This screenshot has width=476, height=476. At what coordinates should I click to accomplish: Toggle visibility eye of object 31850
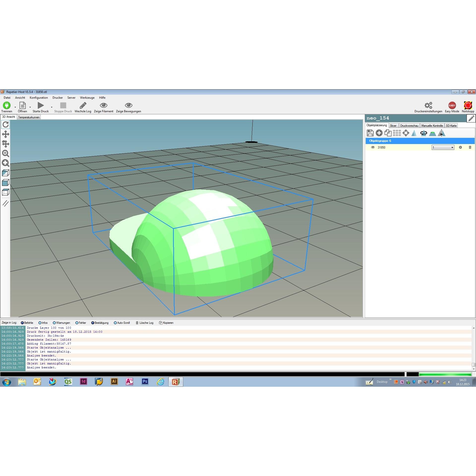(373, 147)
